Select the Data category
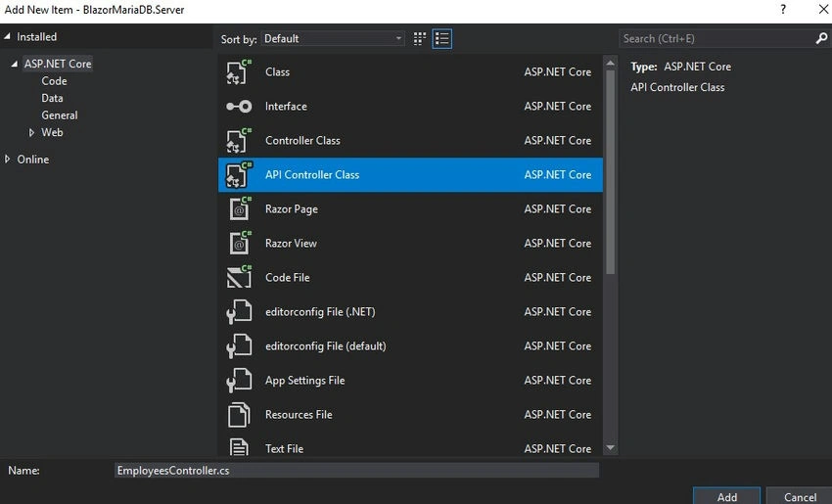Image resolution: width=832 pixels, height=504 pixels. (x=52, y=98)
